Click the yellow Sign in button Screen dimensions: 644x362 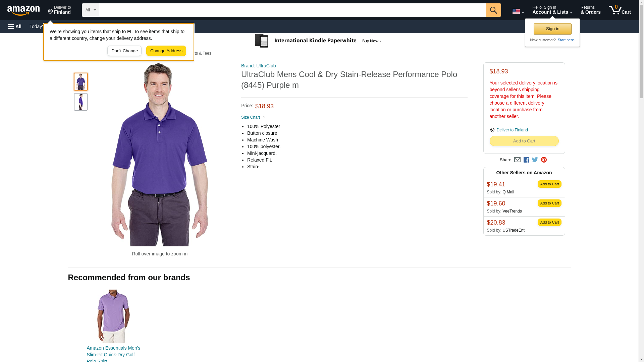(552, 29)
